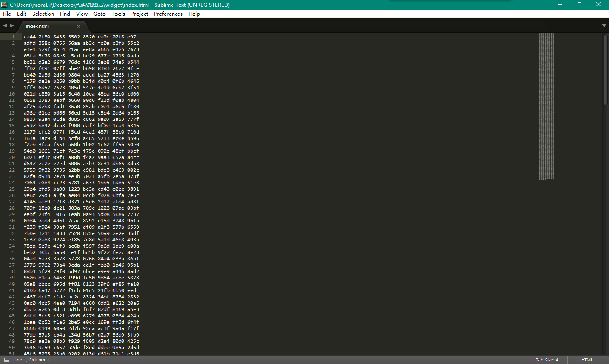Place cursor on hex value adfd
The image size is (609, 364).
click(30, 43)
